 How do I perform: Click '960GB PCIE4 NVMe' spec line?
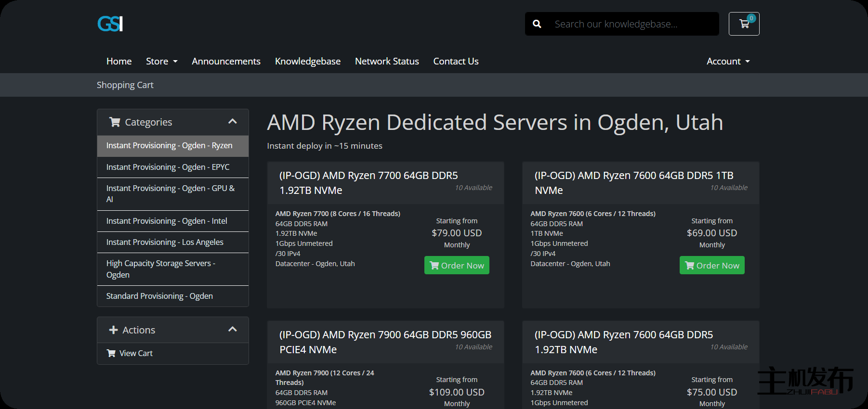305,403
